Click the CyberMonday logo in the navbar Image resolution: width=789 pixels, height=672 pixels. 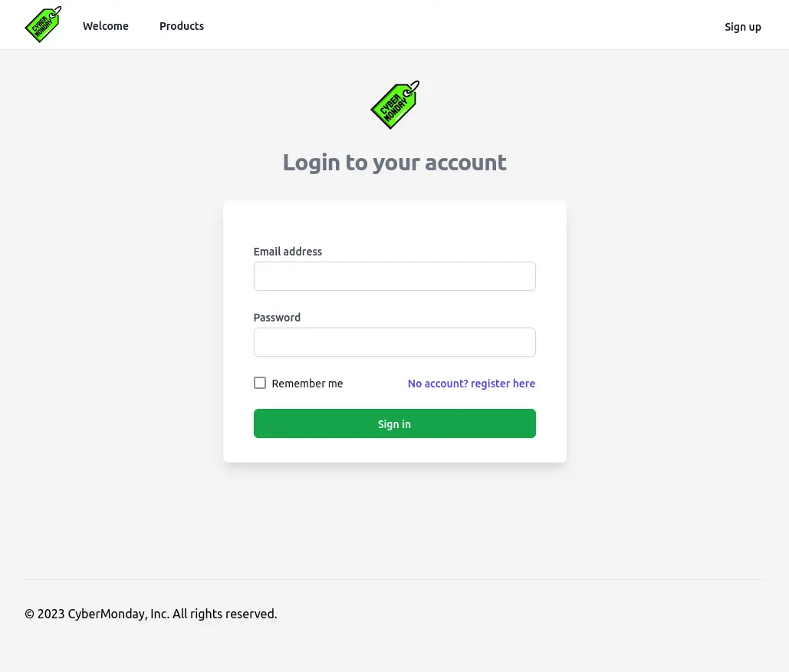pyautogui.click(x=43, y=25)
